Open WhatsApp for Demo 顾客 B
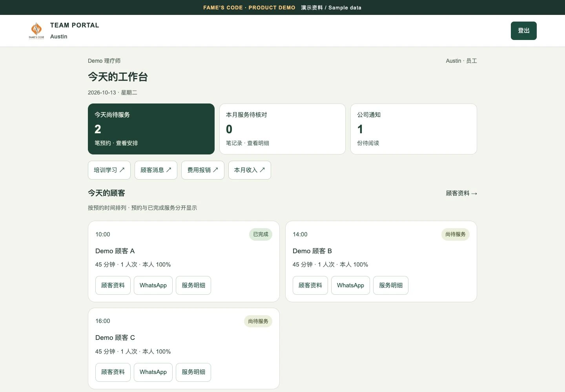 (350, 285)
